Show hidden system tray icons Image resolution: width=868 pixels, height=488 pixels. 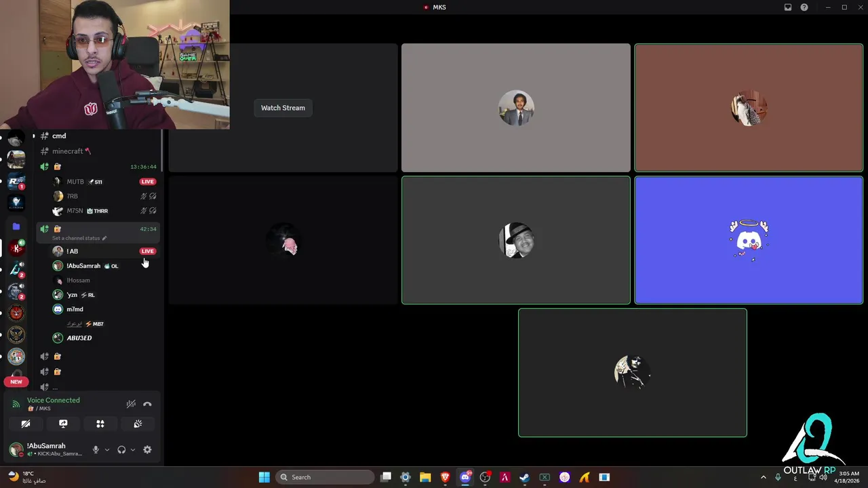(x=763, y=477)
